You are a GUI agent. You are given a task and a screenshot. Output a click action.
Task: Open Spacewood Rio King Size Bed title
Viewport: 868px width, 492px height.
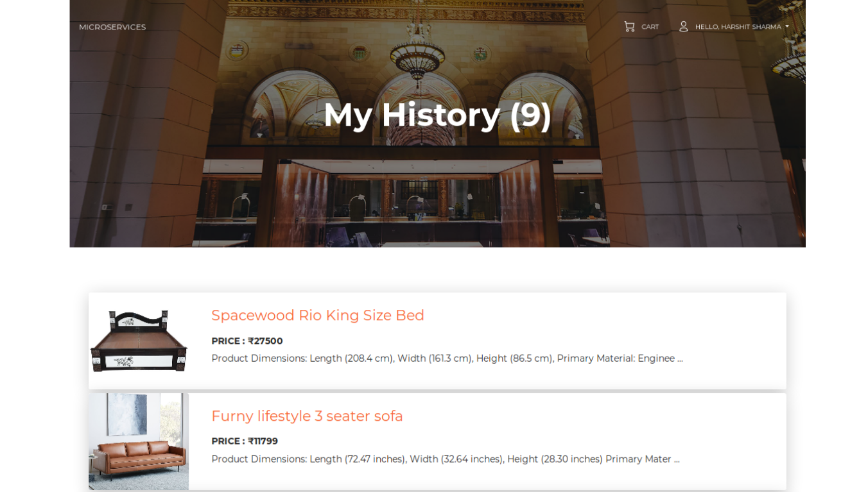pyautogui.click(x=318, y=316)
